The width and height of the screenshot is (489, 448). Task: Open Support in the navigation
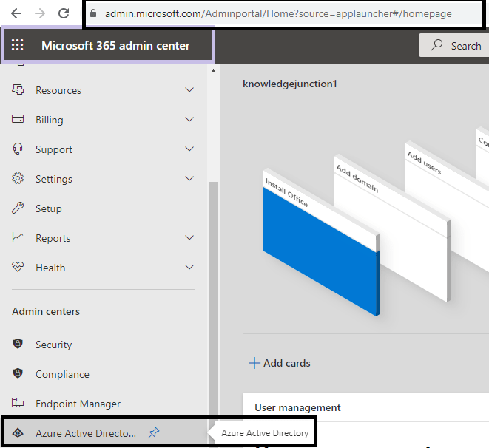(104, 149)
